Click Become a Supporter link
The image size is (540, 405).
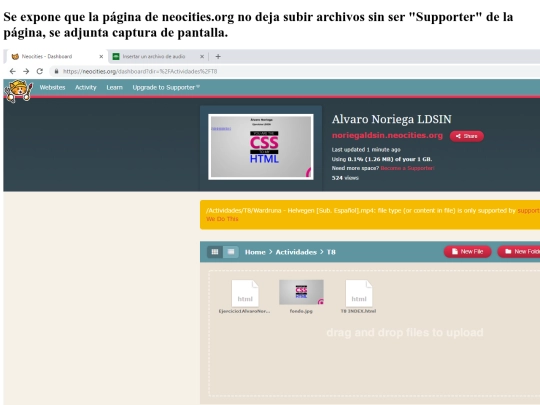(x=407, y=168)
